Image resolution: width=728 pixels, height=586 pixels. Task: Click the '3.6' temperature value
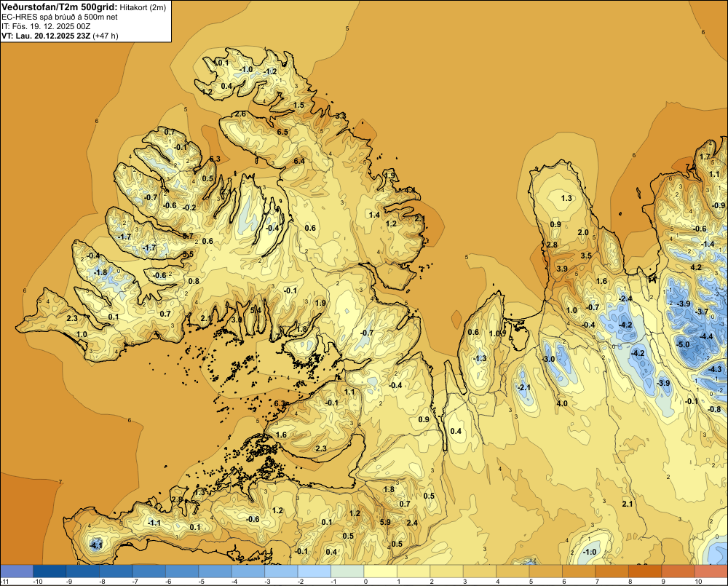point(237,320)
